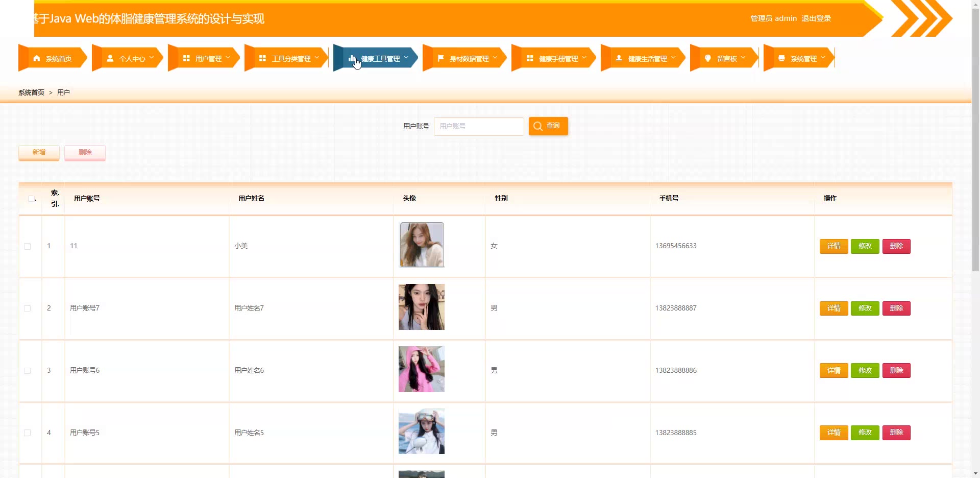Click the bulb icon in 留言板 menu

[x=707, y=58]
